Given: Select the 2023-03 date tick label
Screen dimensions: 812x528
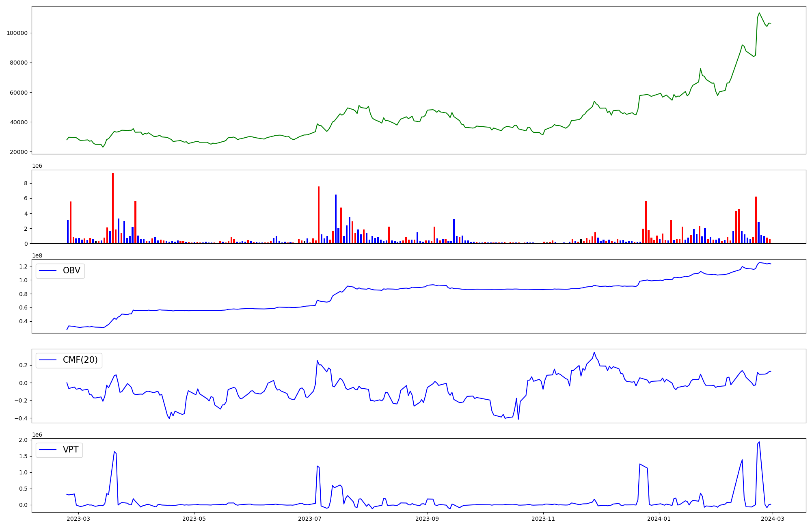Looking at the screenshot, I should pos(78,519).
